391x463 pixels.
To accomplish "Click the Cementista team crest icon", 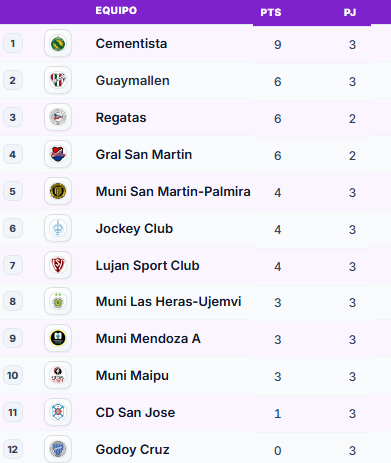I will click(58, 43).
